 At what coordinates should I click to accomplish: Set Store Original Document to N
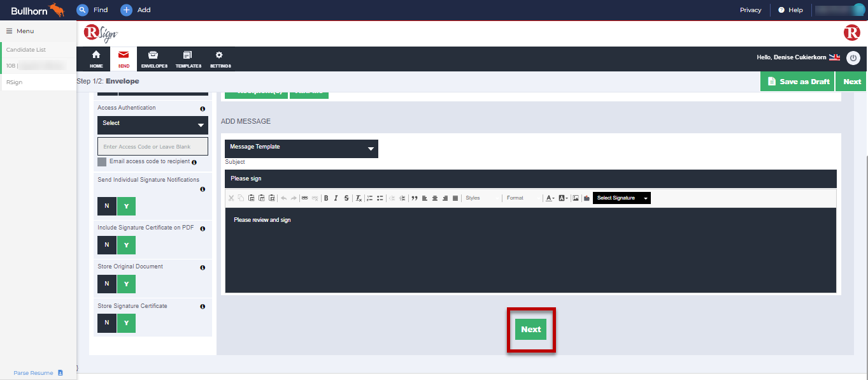click(x=106, y=284)
